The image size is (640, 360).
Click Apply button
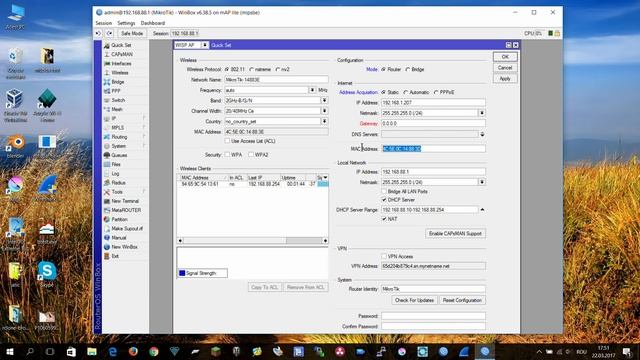(x=505, y=78)
